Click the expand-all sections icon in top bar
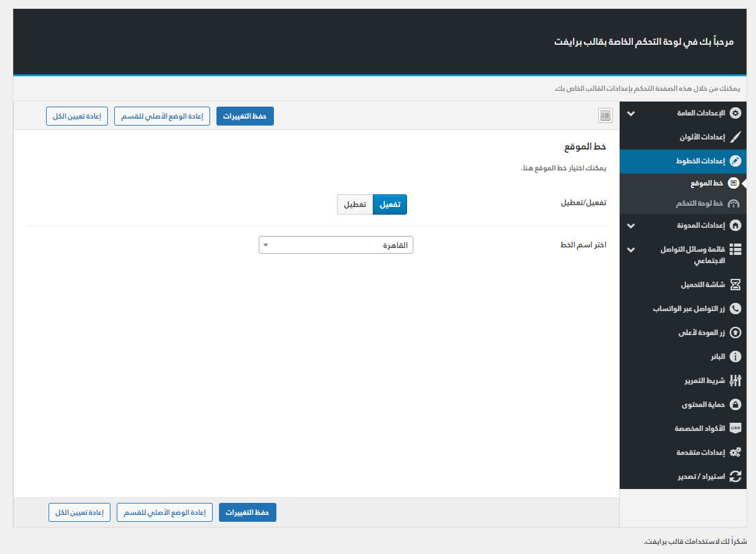Screen dimensions: 756x554 605,115
